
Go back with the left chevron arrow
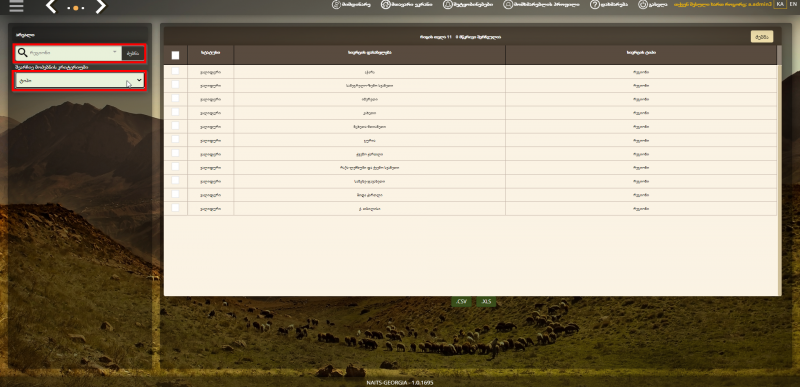[x=51, y=7]
